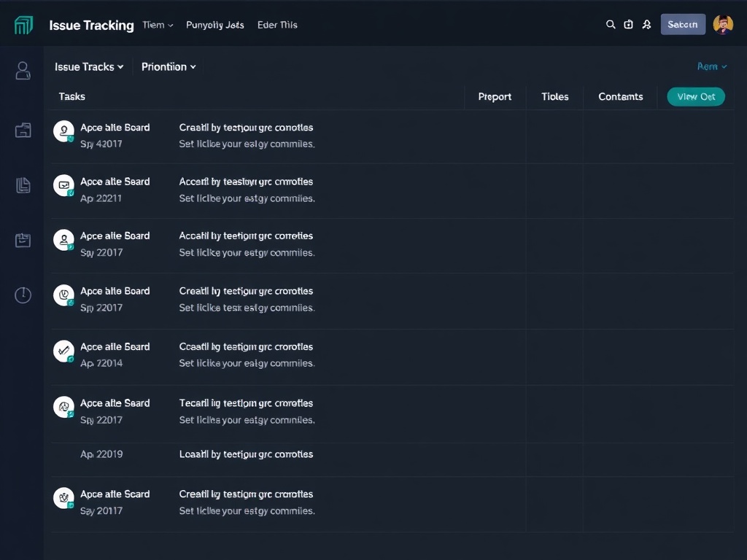
Task: Open the search icon in top bar
Action: coord(611,24)
